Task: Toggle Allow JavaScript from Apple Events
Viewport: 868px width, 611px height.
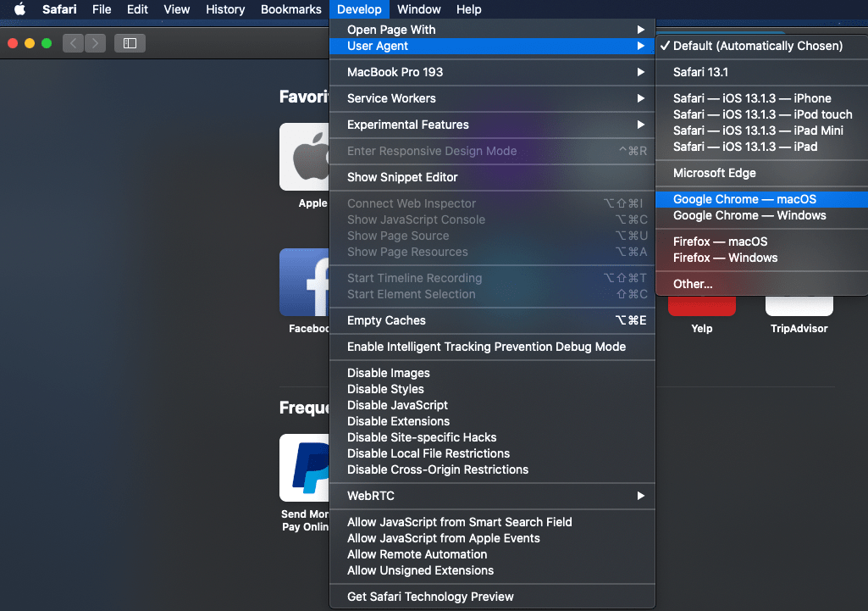Action: pos(492,538)
